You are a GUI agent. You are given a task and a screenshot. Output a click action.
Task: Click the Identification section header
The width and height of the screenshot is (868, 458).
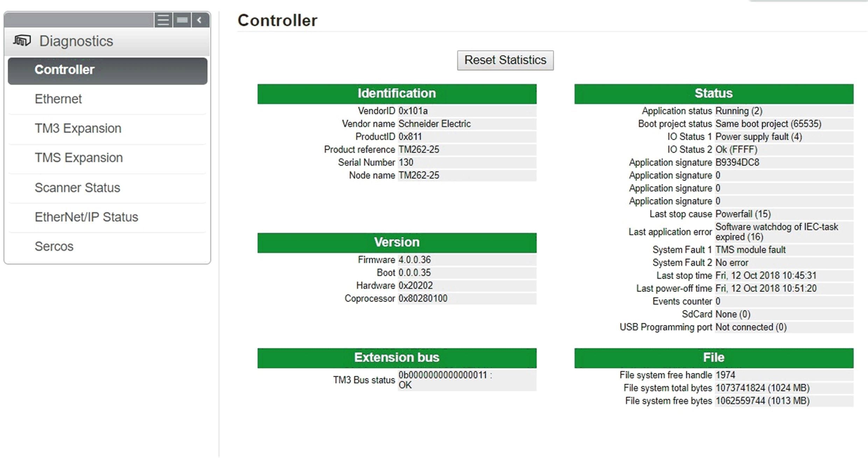point(397,93)
